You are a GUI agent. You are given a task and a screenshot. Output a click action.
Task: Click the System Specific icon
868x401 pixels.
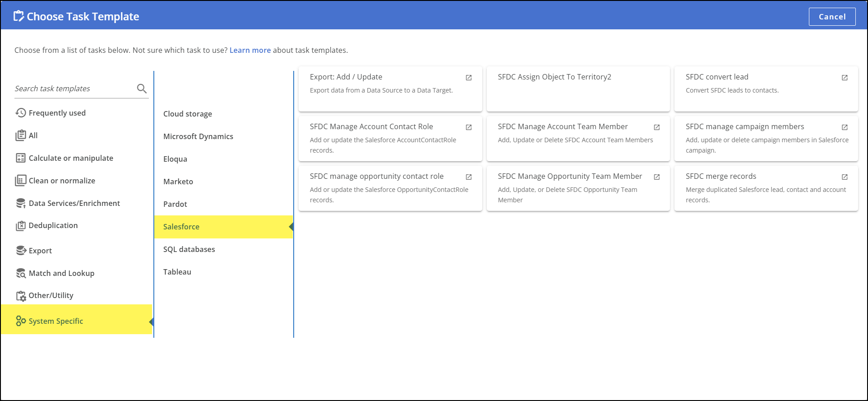pos(21,321)
